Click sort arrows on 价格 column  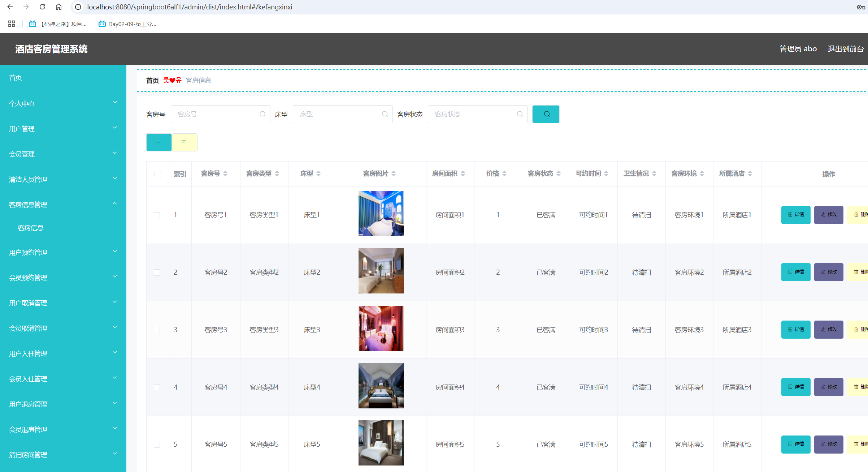[504, 174]
